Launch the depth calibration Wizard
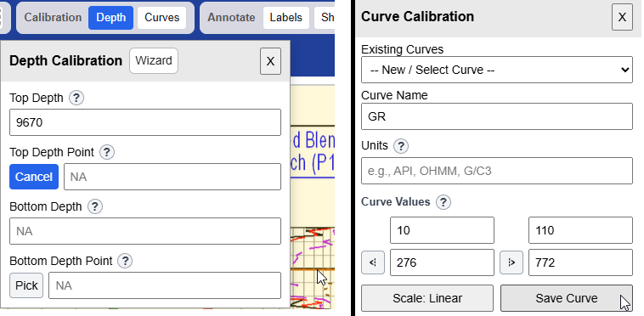The width and height of the screenshot is (644, 316). [154, 61]
